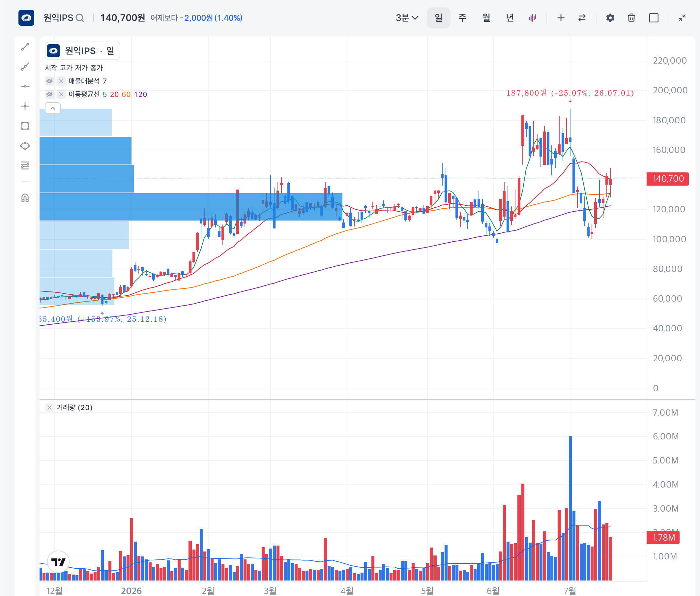Click the 시작 고가 저가 종가 label
This screenshot has width=700, height=596.
(x=74, y=68)
